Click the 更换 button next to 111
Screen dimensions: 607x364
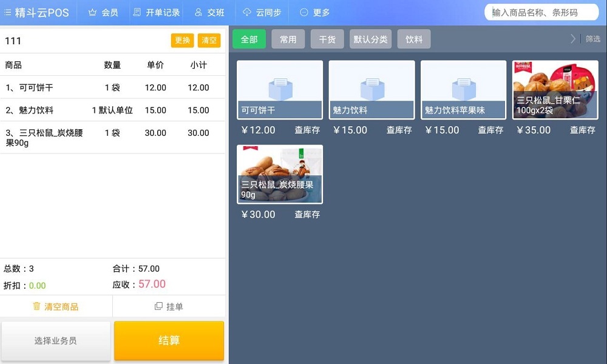coord(182,40)
